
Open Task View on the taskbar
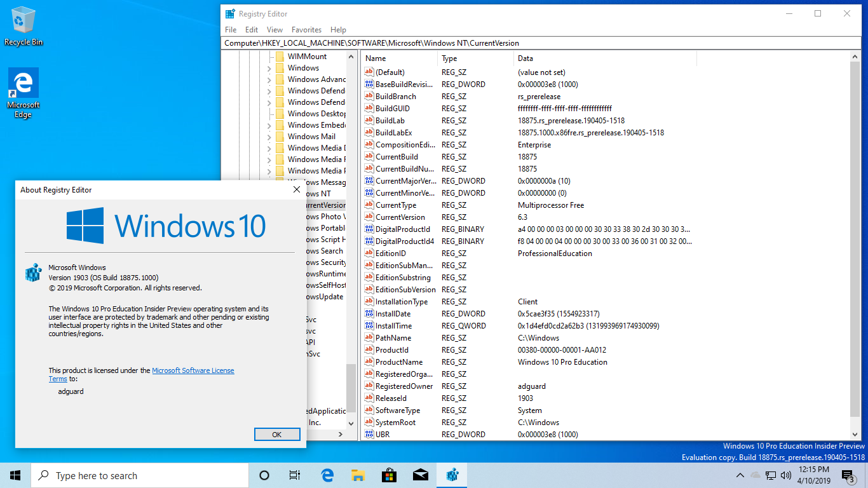coord(295,475)
